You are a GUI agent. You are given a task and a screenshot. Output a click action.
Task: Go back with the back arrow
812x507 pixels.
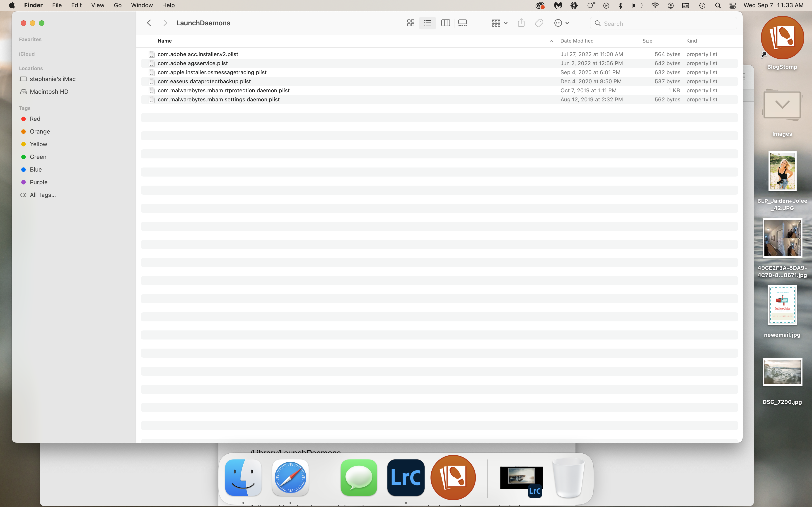[x=149, y=23]
